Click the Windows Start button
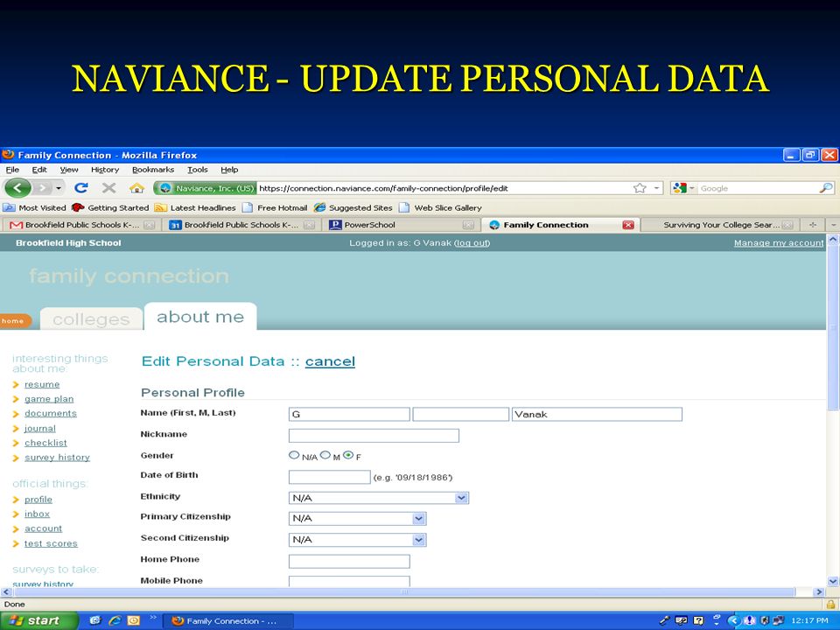The height and width of the screenshot is (630, 840). (38, 621)
